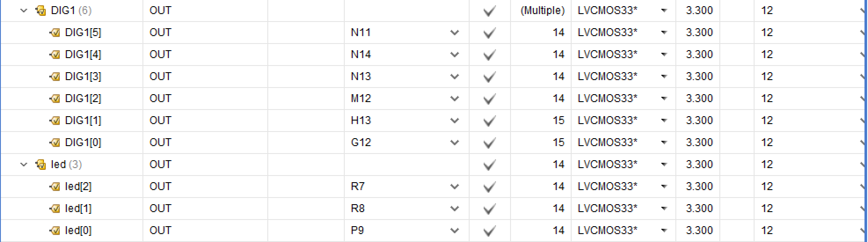Viewport: 868px width, 242px height.
Task: Click the drive strength 12 cell for DIG1[5]
Action: click(809, 33)
